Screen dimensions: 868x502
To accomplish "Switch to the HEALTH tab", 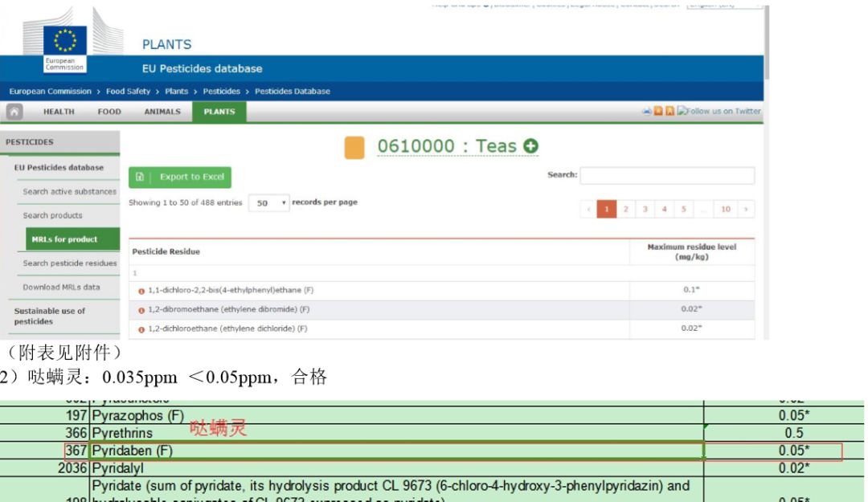I will [x=59, y=112].
